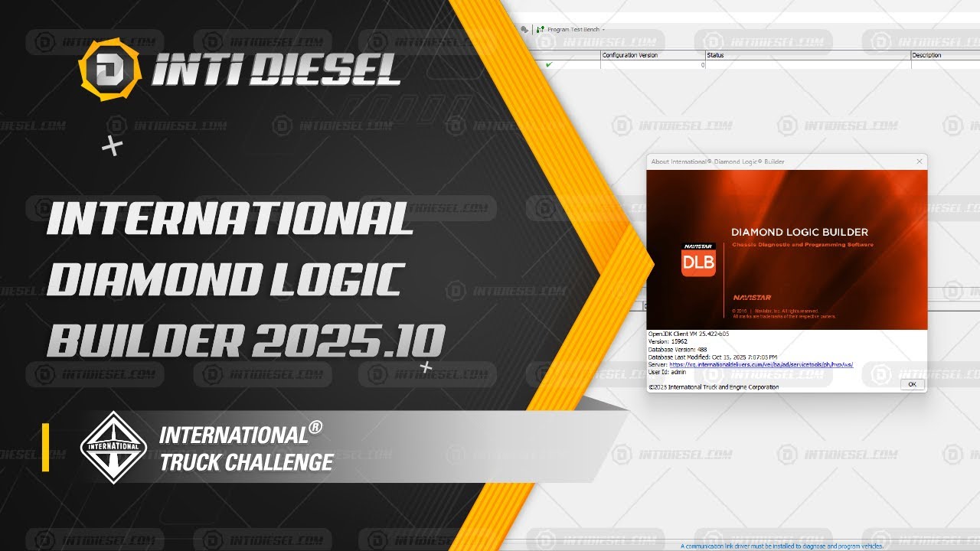Click the 'Database Last Modified' text line
Image resolution: width=980 pixels, height=551 pixels.
pos(712,357)
